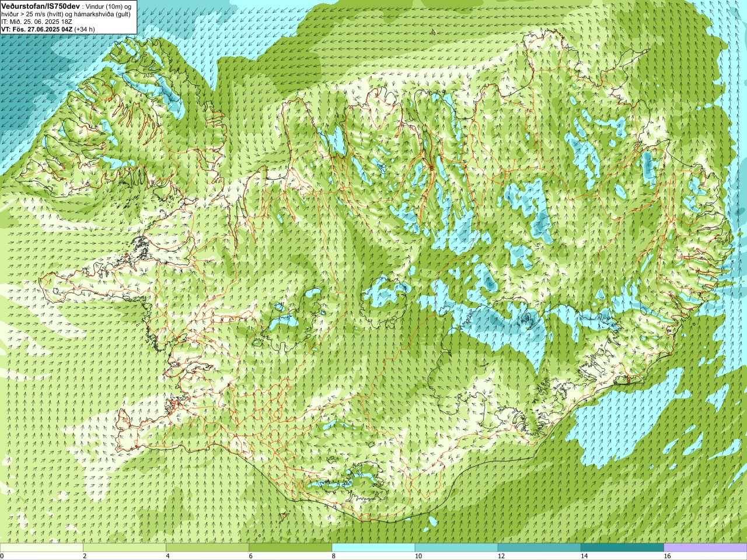Click the 'hviður > 25 m/s' description line
The width and height of the screenshot is (747, 560).
(66, 13)
